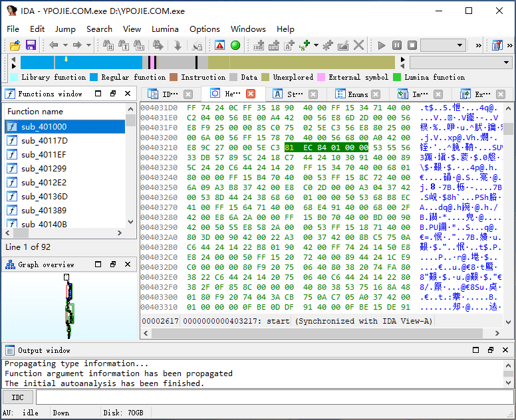Image resolution: width=516 pixels, height=420 pixels.
Task: Switch to the Enums tab
Action: (x=357, y=94)
